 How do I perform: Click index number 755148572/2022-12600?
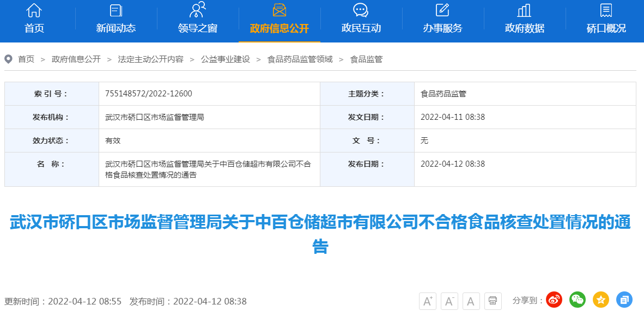pos(149,94)
